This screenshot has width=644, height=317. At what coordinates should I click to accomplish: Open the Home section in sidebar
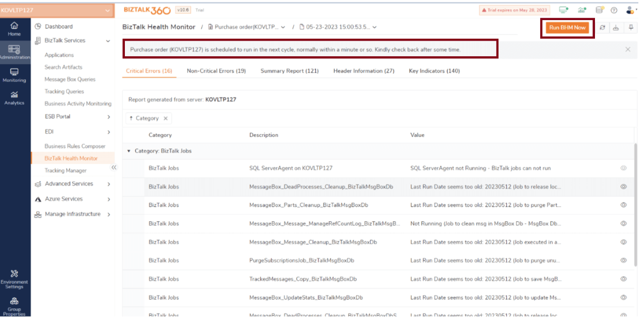point(14,28)
